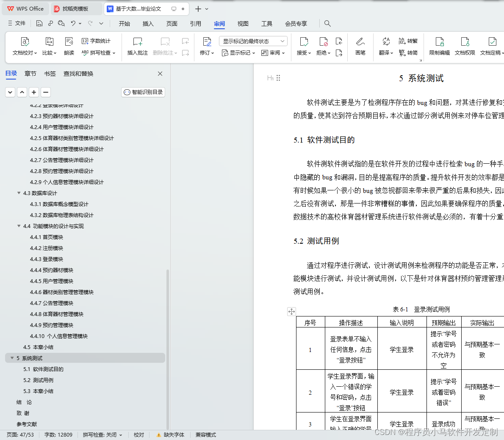Open the 朗读 read-aloud tool
Screen dimensions: 504x440
pyautogui.click(x=69, y=47)
